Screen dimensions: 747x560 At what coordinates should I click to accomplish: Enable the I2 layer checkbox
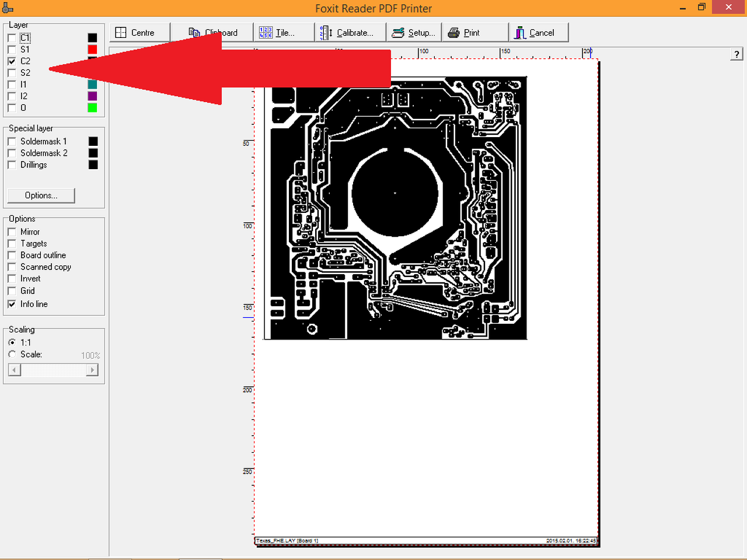(x=12, y=96)
